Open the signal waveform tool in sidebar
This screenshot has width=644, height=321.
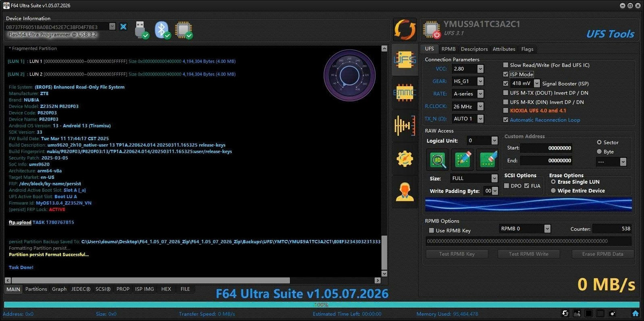[405, 126]
